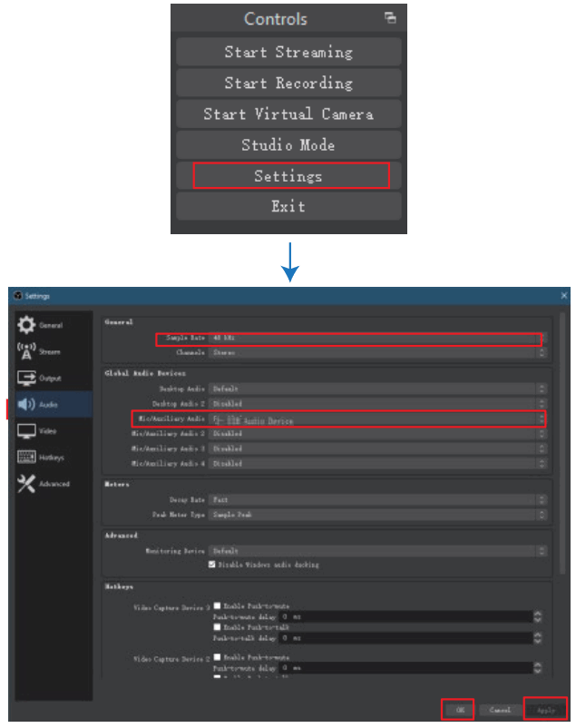
Task: Click Device 3 Push-to-talk delay stepper arrows
Action: pyautogui.click(x=538, y=638)
